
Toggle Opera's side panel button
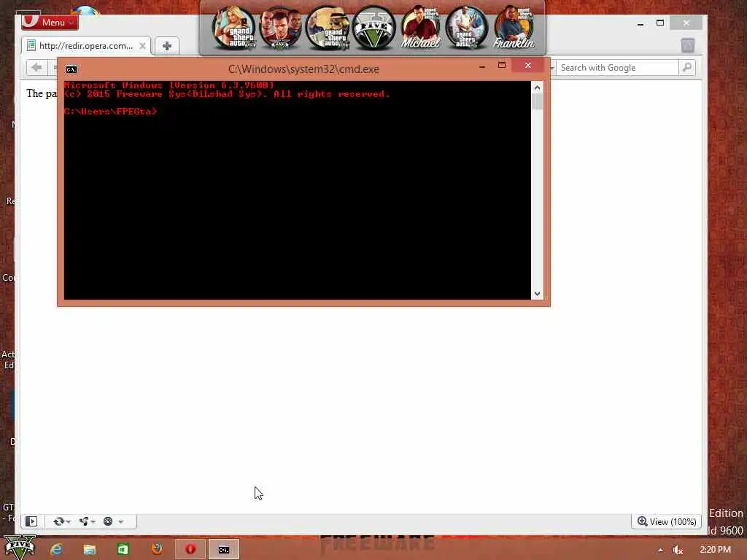[x=31, y=521]
